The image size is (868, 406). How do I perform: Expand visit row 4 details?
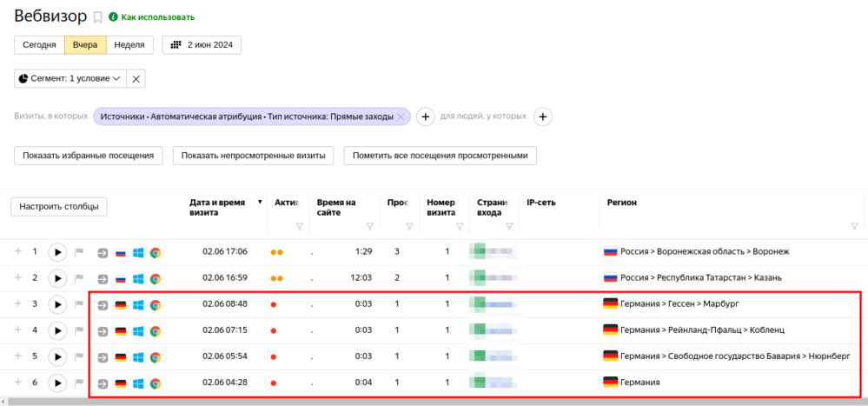point(18,329)
